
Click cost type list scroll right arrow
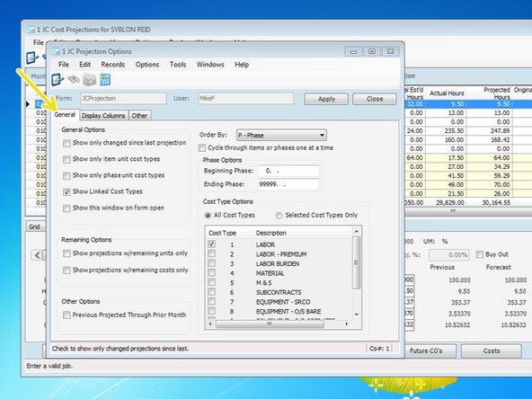point(346,324)
